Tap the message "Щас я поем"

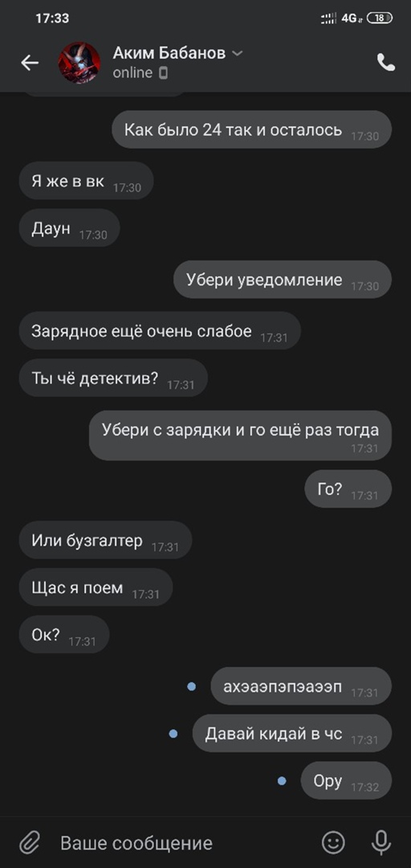96,588
